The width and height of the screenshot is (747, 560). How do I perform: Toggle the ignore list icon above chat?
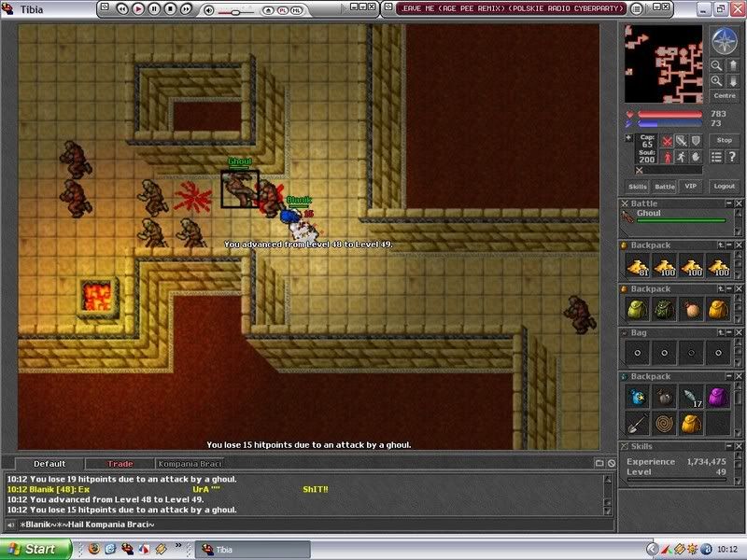click(612, 463)
